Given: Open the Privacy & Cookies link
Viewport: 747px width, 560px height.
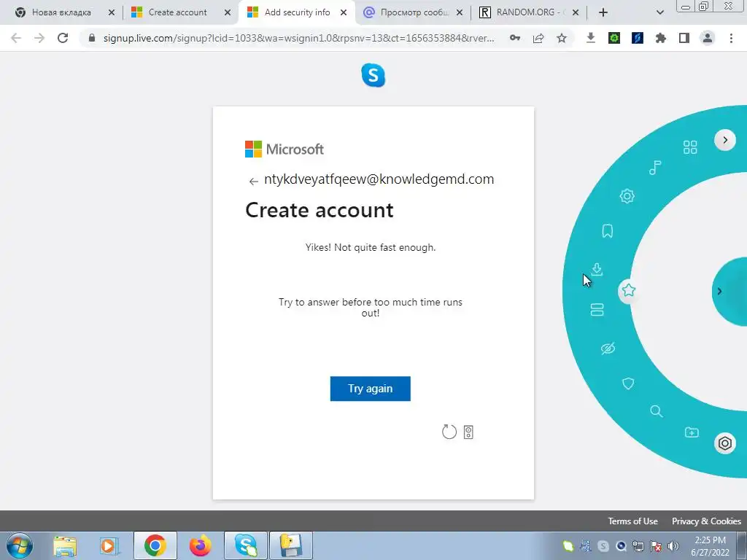Looking at the screenshot, I should coord(706,521).
